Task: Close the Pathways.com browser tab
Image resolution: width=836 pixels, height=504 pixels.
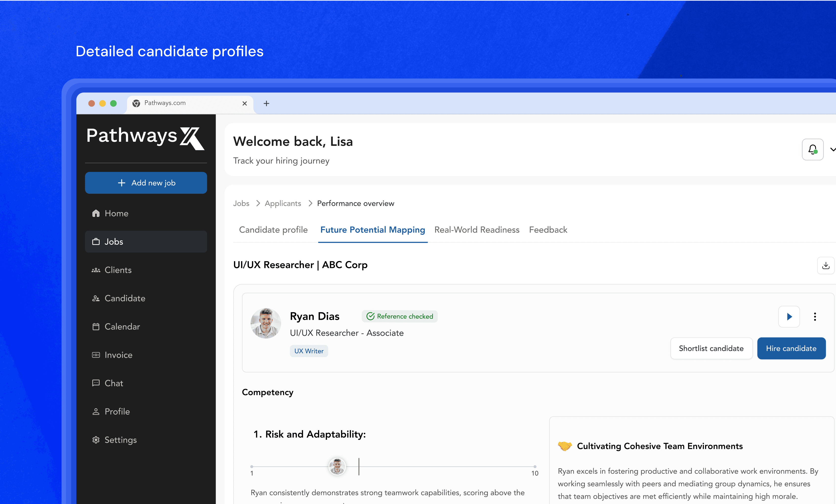Action: 244,103
